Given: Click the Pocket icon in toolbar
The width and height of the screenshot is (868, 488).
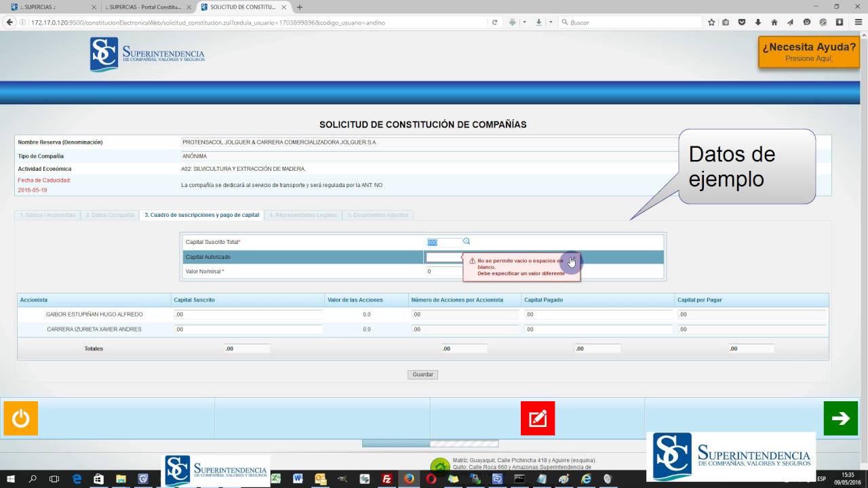Looking at the screenshot, I should click(x=742, y=22).
